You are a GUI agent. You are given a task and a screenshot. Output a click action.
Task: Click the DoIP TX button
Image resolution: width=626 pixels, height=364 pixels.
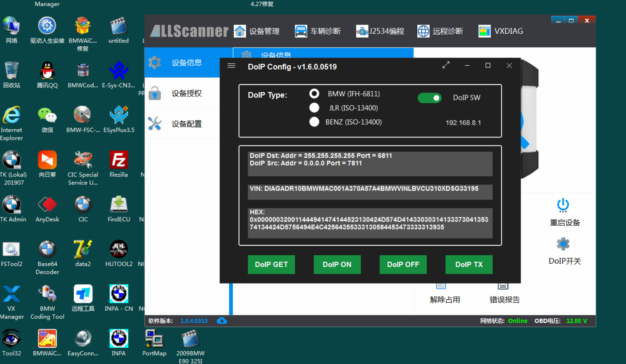(x=469, y=264)
